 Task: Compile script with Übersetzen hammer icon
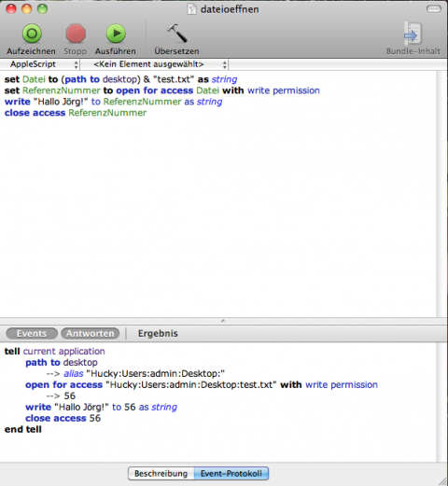177,34
